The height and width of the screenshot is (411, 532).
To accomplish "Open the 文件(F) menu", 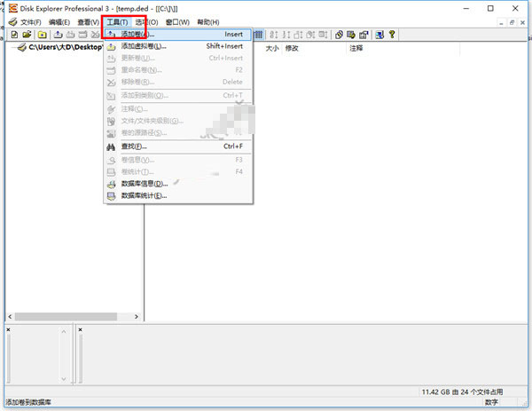I will coord(31,22).
